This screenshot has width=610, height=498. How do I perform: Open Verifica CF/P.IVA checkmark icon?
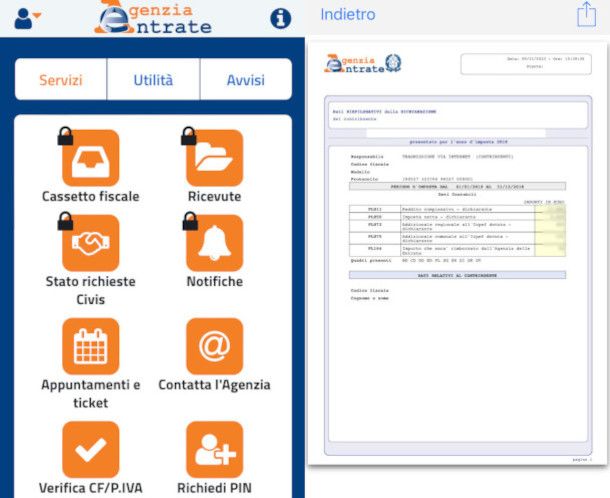91,449
